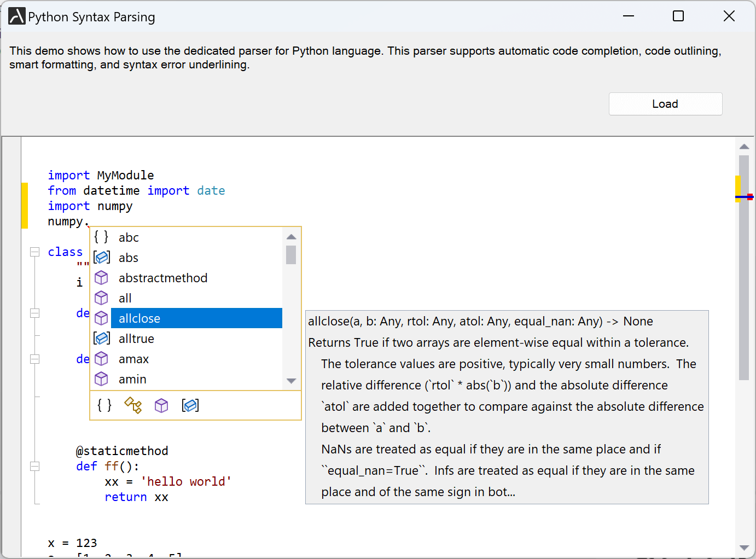Image resolution: width=756 pixels, height=559 pixels.
Task: Toggle the bracketed module filter in the completion toolbar
Action: coord(190,405)
